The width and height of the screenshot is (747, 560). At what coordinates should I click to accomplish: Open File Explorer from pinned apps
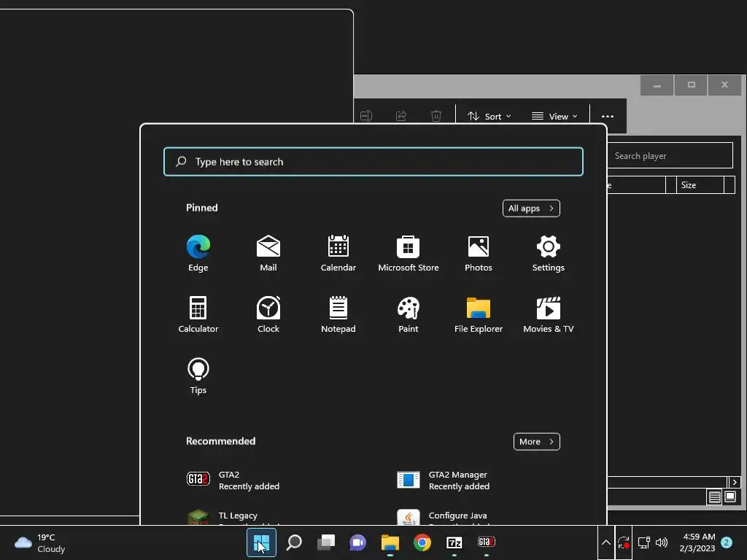[x=479, y=314]
